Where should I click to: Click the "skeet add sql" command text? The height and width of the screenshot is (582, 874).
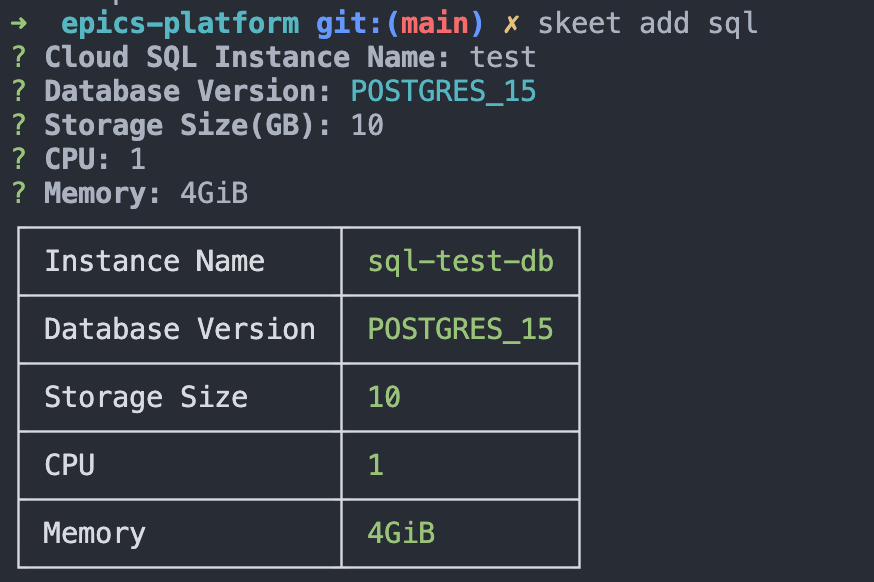[648, 24]
